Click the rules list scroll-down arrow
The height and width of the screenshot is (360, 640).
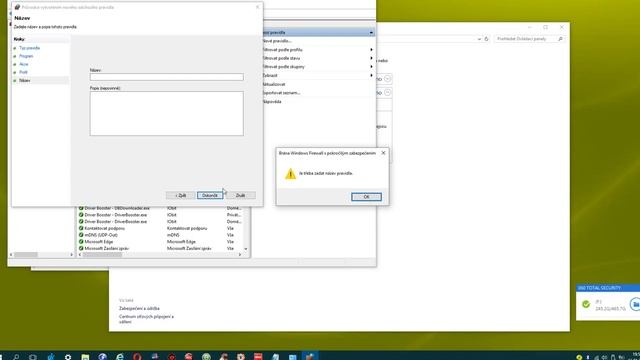click(x=246, y=249)
